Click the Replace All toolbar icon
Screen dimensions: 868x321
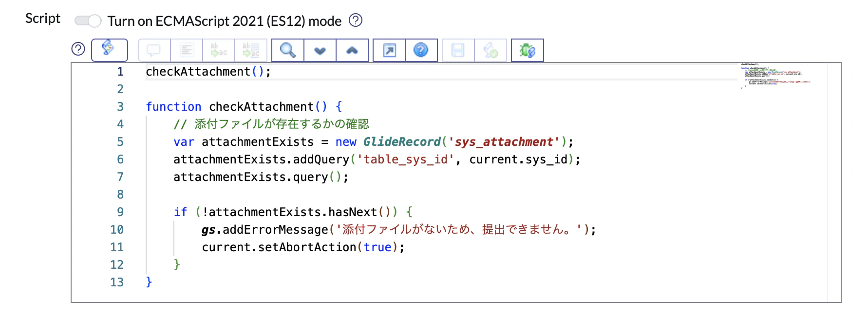[x=251, y=50]
